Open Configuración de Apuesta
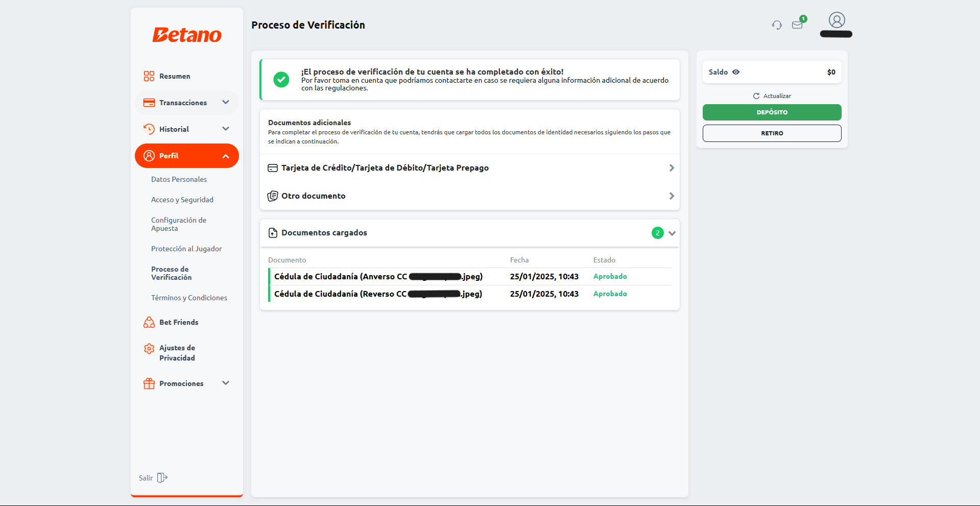The image size is (980, 506). 179,224
